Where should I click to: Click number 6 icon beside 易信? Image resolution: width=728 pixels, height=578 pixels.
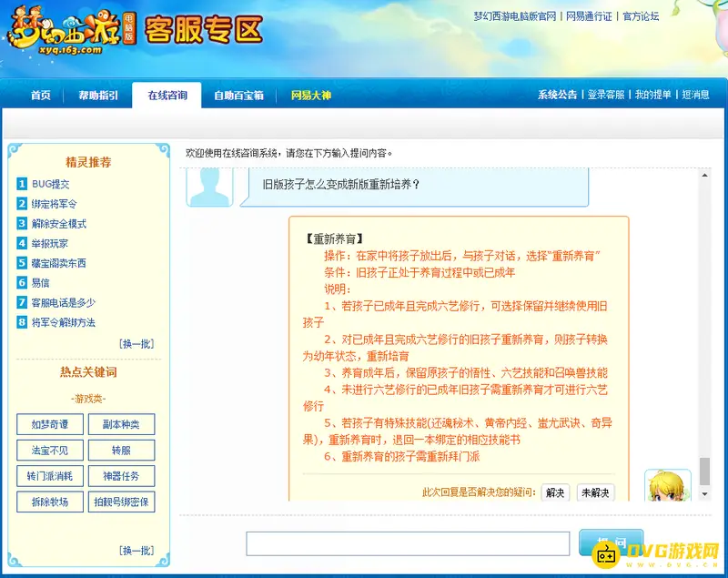coord(22,283)
